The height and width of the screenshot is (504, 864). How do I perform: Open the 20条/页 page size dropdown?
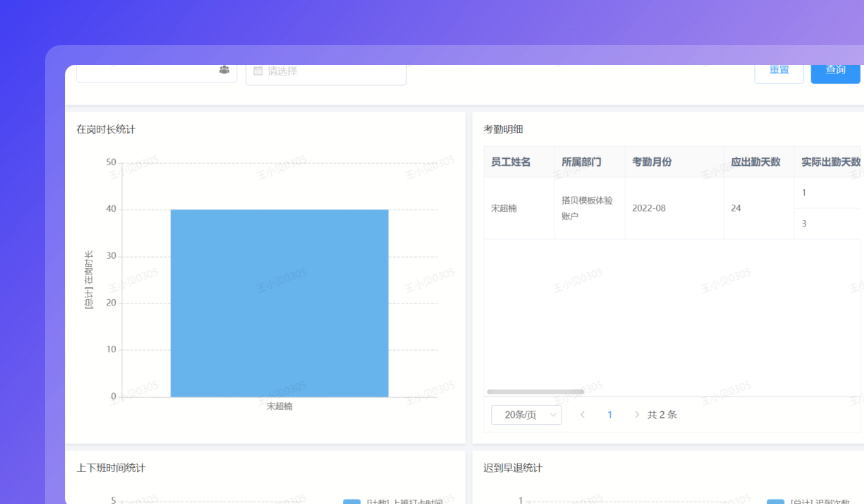526,415
